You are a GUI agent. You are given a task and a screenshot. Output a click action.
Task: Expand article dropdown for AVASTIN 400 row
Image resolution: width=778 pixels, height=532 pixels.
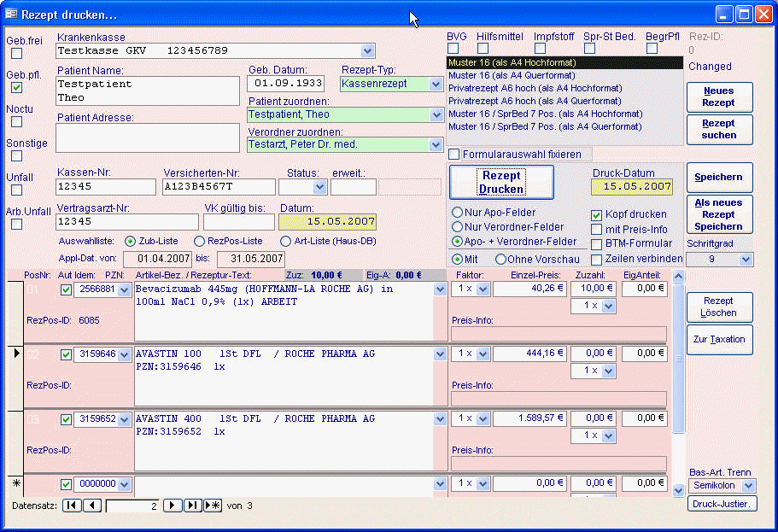[440, 419]
